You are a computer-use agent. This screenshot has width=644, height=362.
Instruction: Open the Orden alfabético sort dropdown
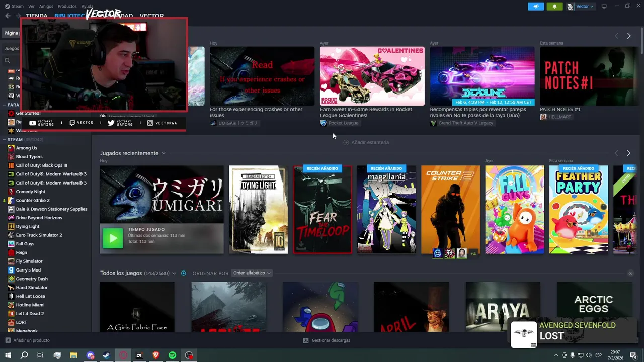[x=252, y=273]
